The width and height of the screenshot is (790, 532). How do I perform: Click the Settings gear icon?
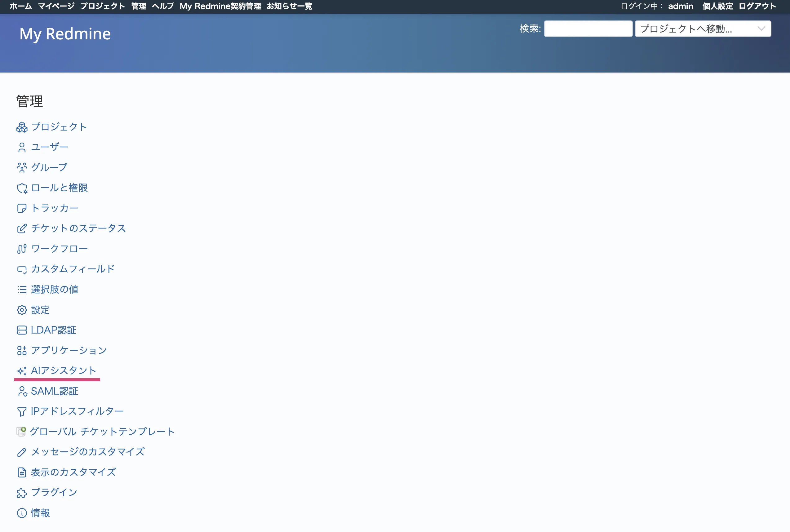click(x=22, y=310)
